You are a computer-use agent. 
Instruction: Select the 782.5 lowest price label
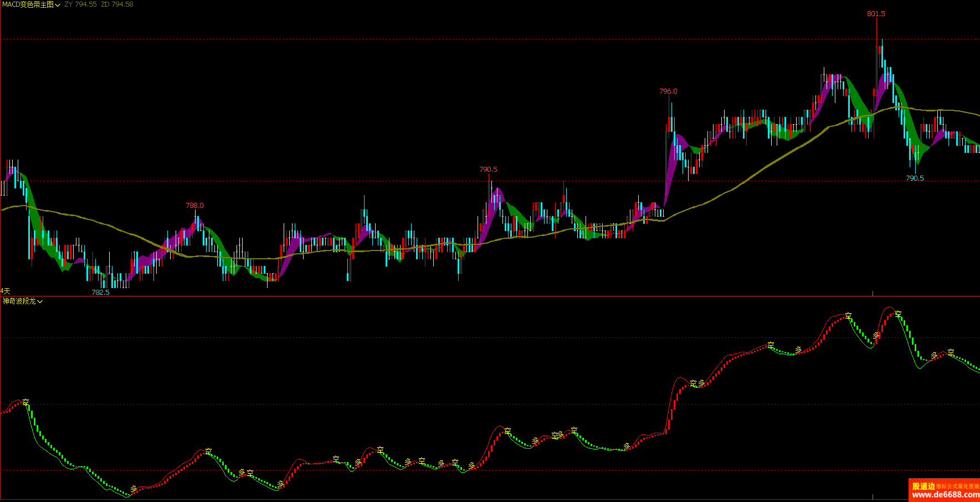pyautogui.click(x=100, y=293)
